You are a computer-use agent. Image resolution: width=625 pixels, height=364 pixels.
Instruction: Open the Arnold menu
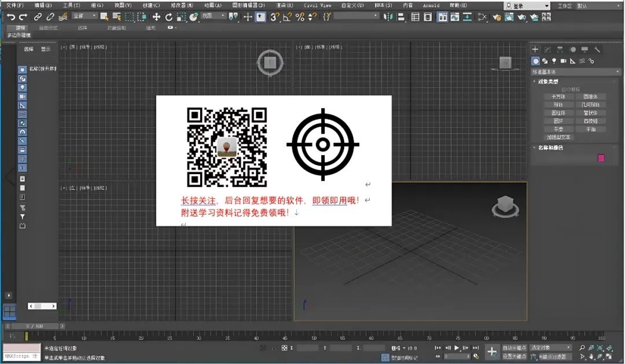[x=431, y=6]
